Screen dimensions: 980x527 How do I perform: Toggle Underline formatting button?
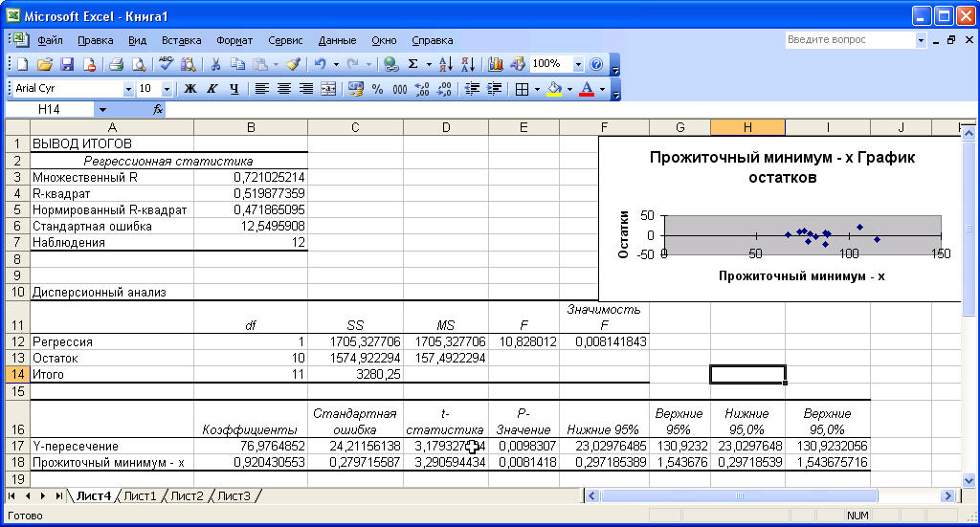(x=234, y=89)
